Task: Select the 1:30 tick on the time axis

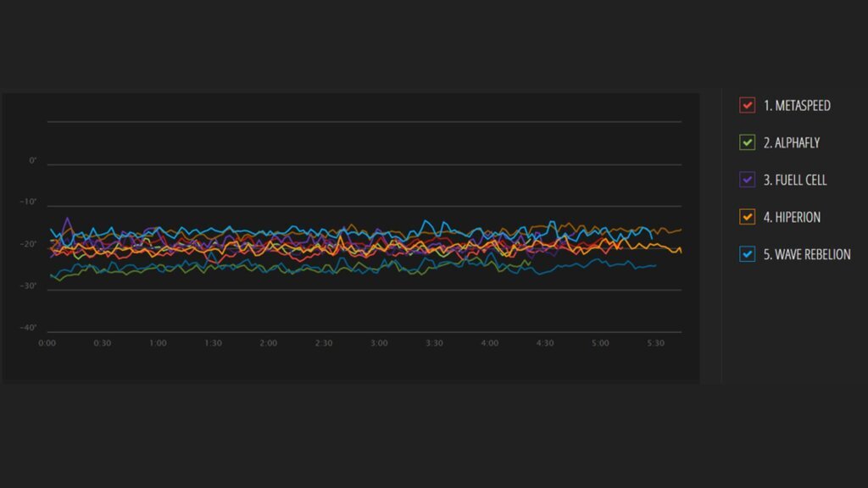Action: click(213, 344)
